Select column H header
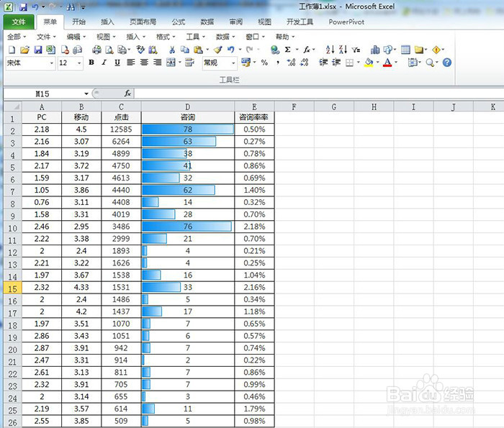 pos(374,106)
